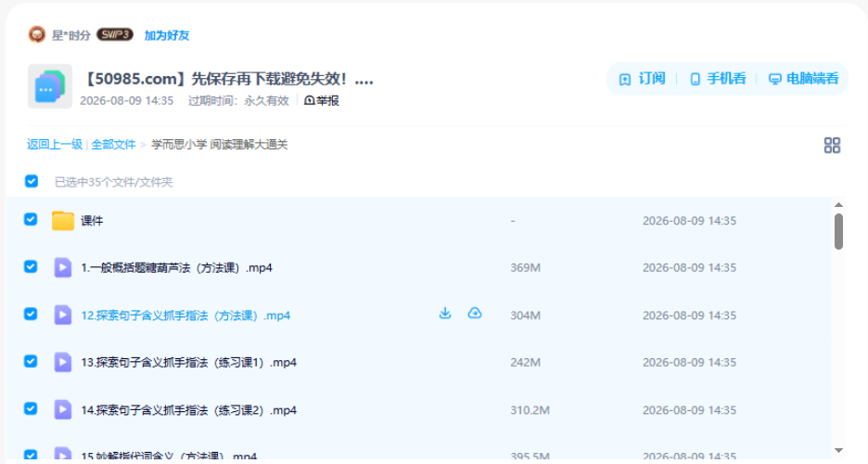
Task: Open the 课件 folder icon
Action: [x=63, y=220]
